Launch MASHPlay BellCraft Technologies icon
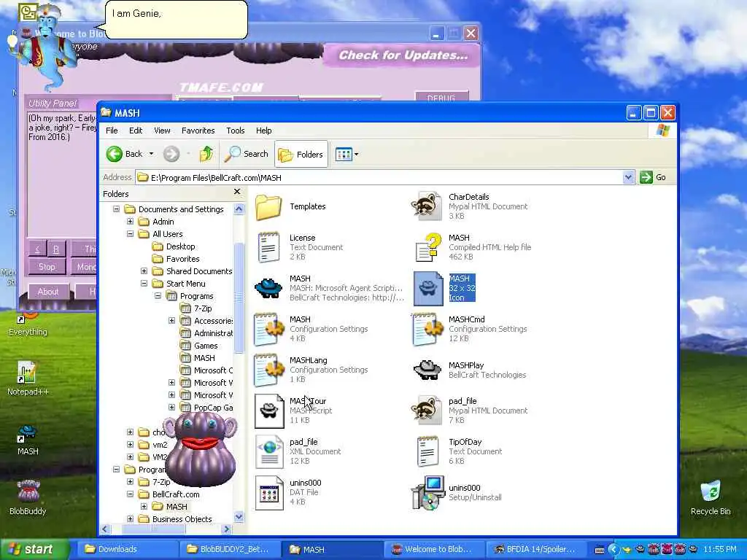 coord(427,370)
